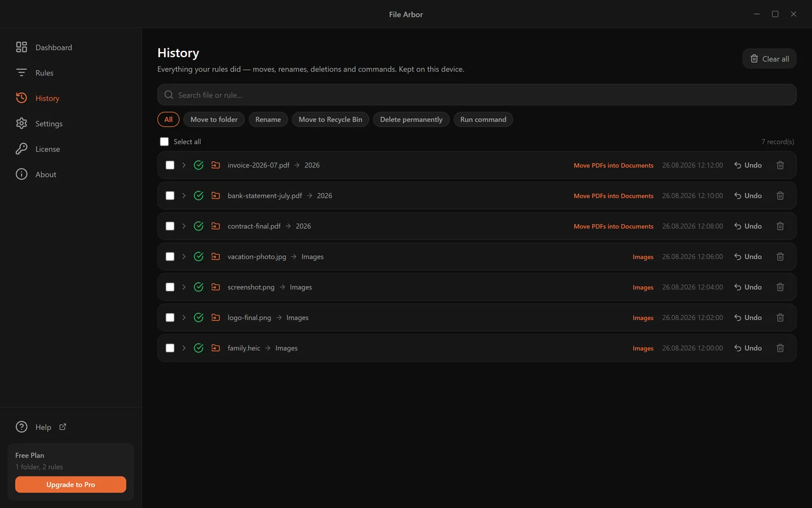Click trash icon for contract-final.pdf row
Viewport: 812px width, 508px height.
tap(780, 226)
